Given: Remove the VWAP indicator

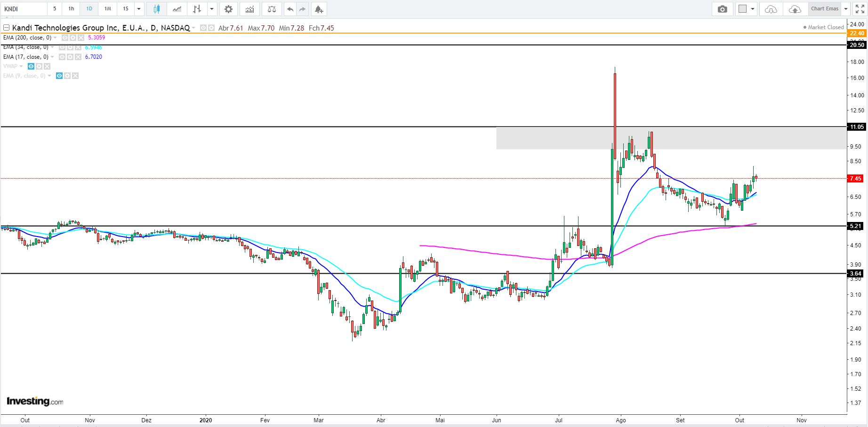Looking at the screenshot, I should pyautogui.click(x=47, y=66).
